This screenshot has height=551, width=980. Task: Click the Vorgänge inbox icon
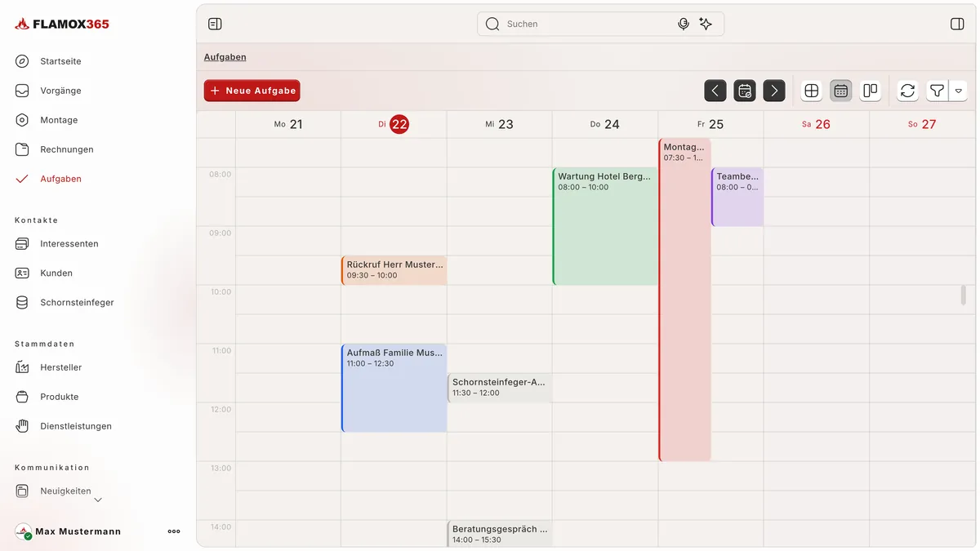tap(22, 91)
